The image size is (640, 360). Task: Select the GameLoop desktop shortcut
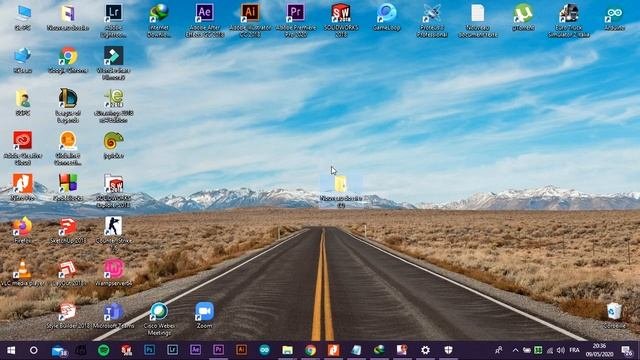point(387,17)
